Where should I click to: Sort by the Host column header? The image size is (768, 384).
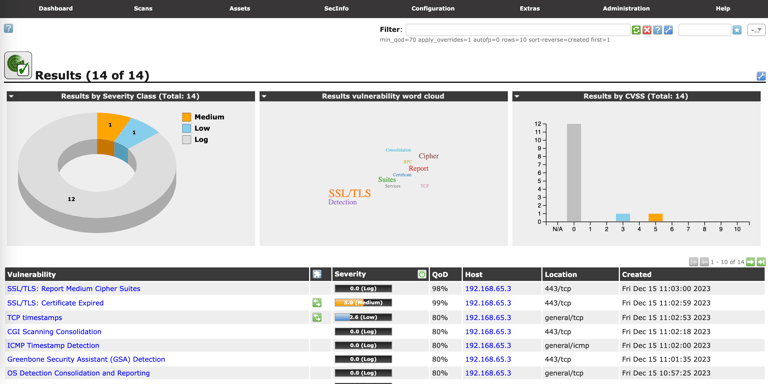(474, 274)
